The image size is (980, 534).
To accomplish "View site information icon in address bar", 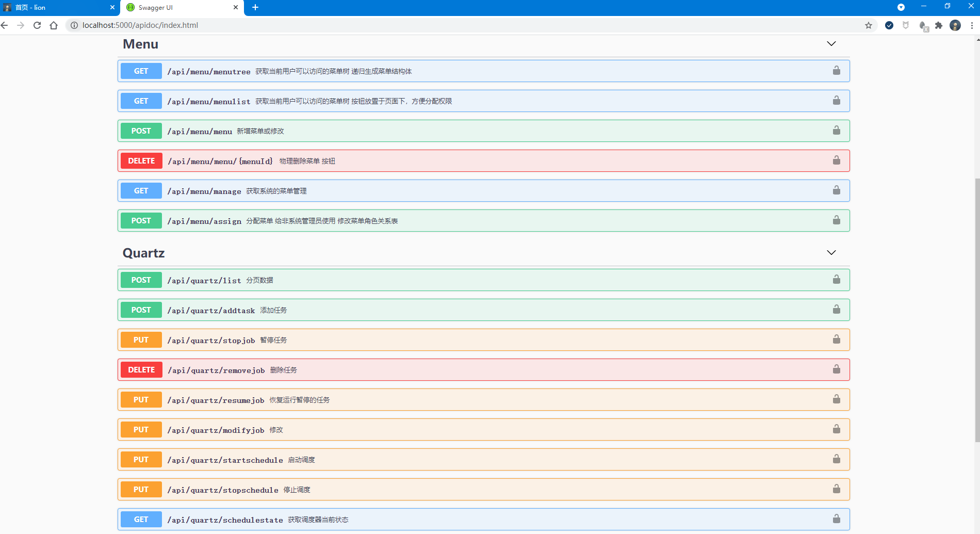I will 74,25.
